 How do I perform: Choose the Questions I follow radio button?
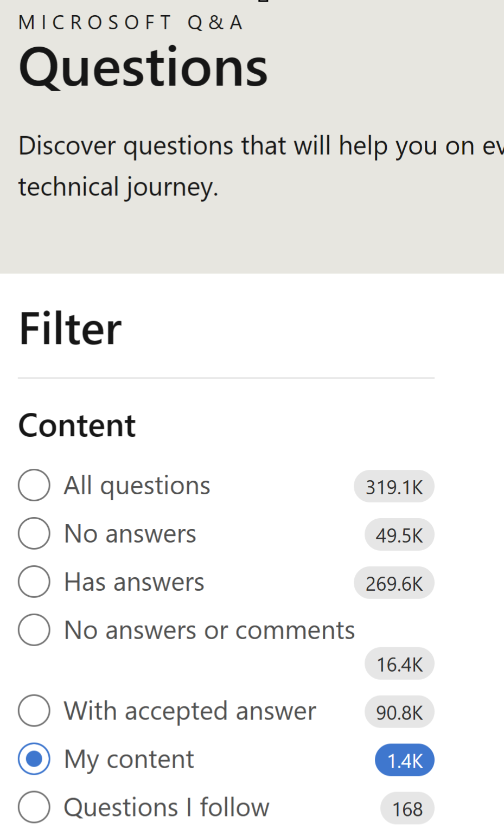(x=34, y=807)
